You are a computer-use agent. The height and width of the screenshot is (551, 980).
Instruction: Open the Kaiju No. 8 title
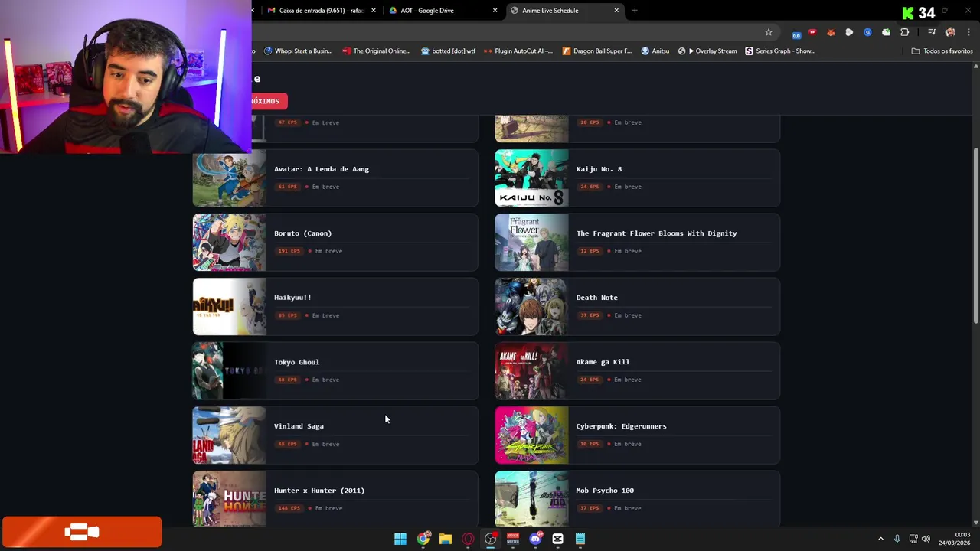[x=599, y=169]
